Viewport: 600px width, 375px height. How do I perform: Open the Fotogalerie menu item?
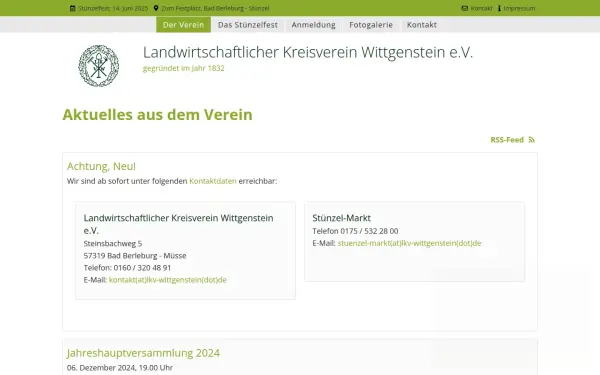coord(371,25)
